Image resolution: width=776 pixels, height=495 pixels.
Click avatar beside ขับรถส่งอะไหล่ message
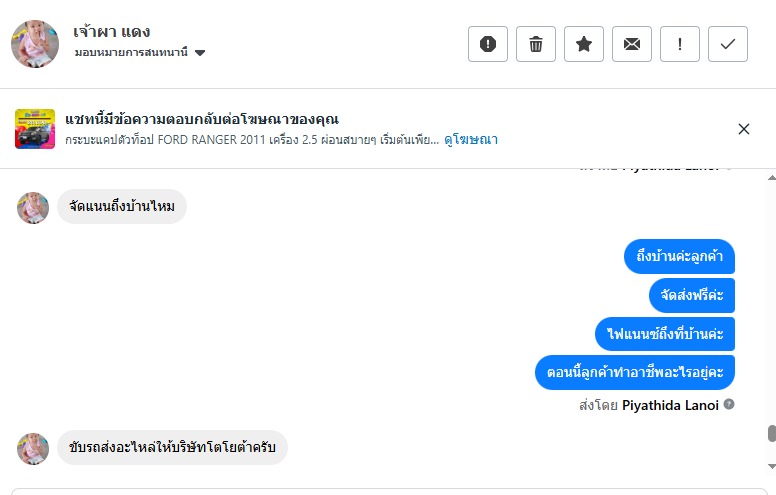tap(33, 449)
